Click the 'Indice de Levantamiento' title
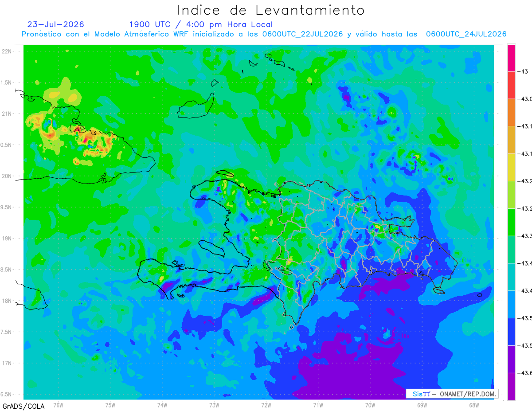 point(271,10)
